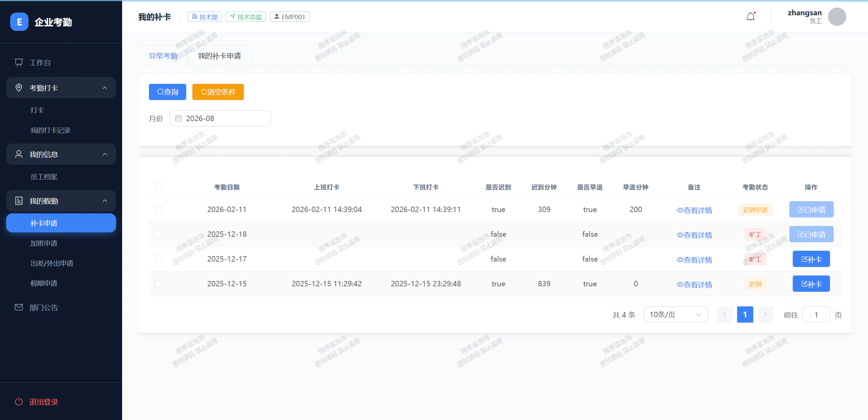Select page 1 in pagination
The width and height of the screenshot is (868, 420).
745,314
